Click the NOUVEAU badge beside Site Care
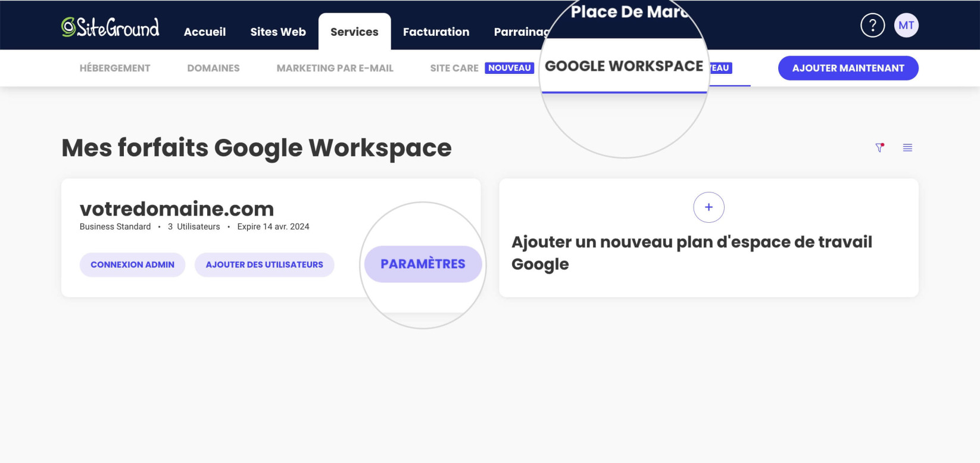Viewport: 980px width, 463px height. tap(509, 68)
